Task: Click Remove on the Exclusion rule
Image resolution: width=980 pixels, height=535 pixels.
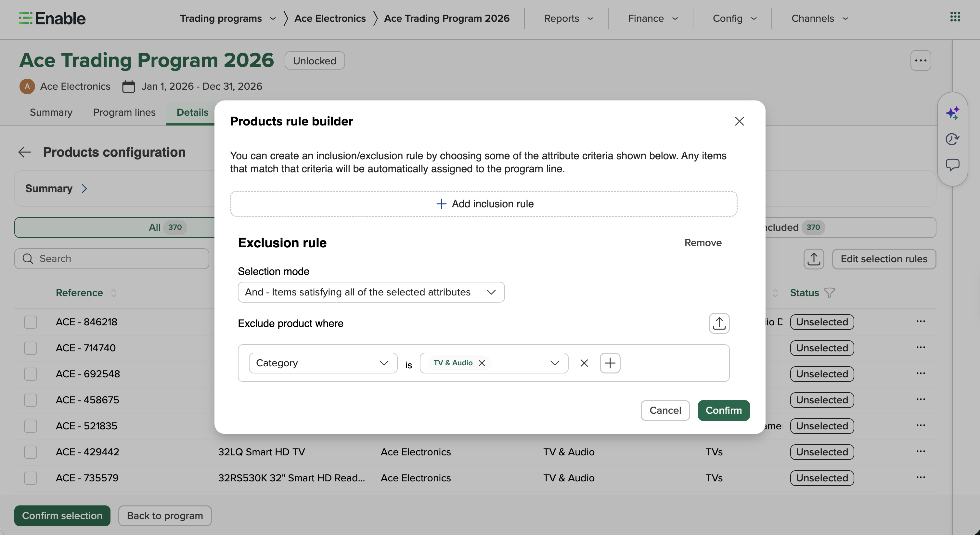Action: point(703,243)
